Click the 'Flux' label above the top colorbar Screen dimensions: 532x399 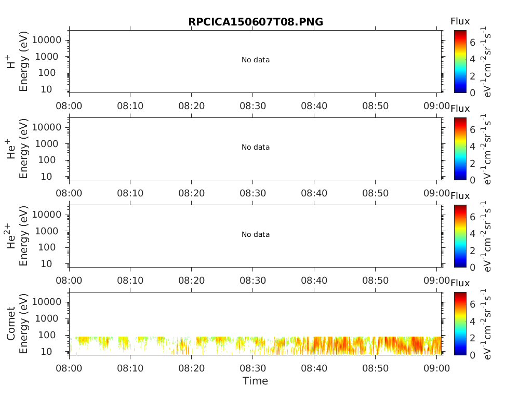click(460, 21)
